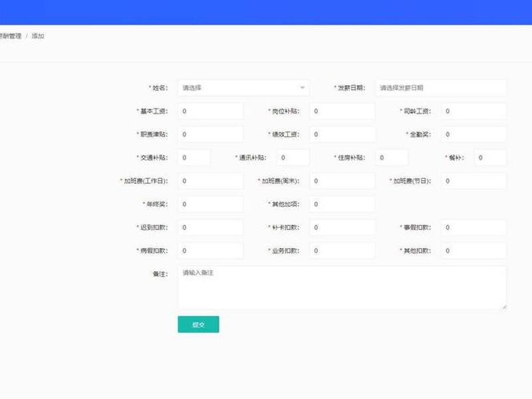Select the 业务扣款 input field
The height and width of the screenshot is (399, 532).
coord(342,251)
